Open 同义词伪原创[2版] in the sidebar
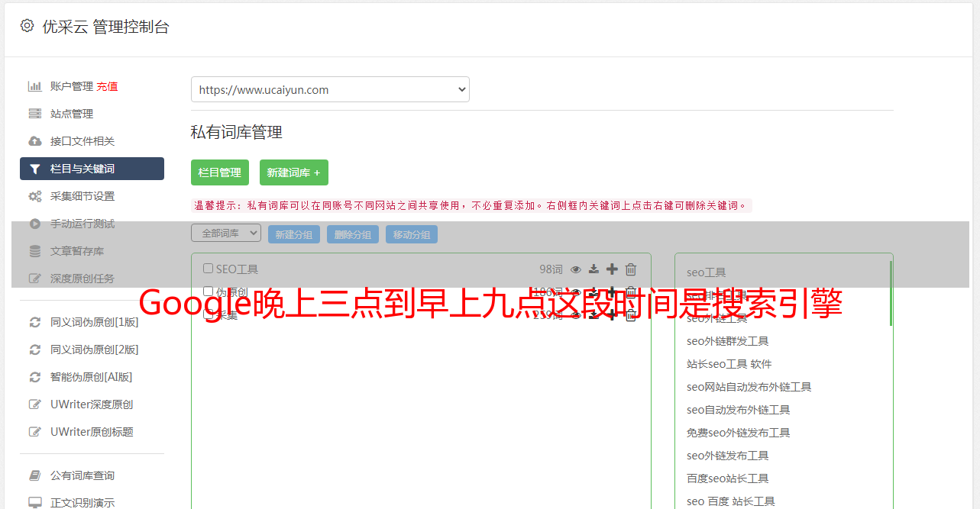Screen dimensions: 980x509 [x=95, y=350]
